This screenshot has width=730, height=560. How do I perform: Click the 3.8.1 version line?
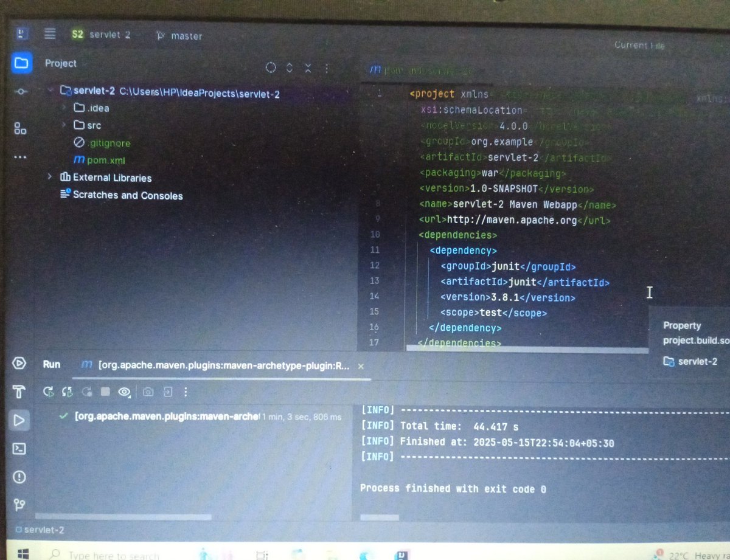coord(508,297)
